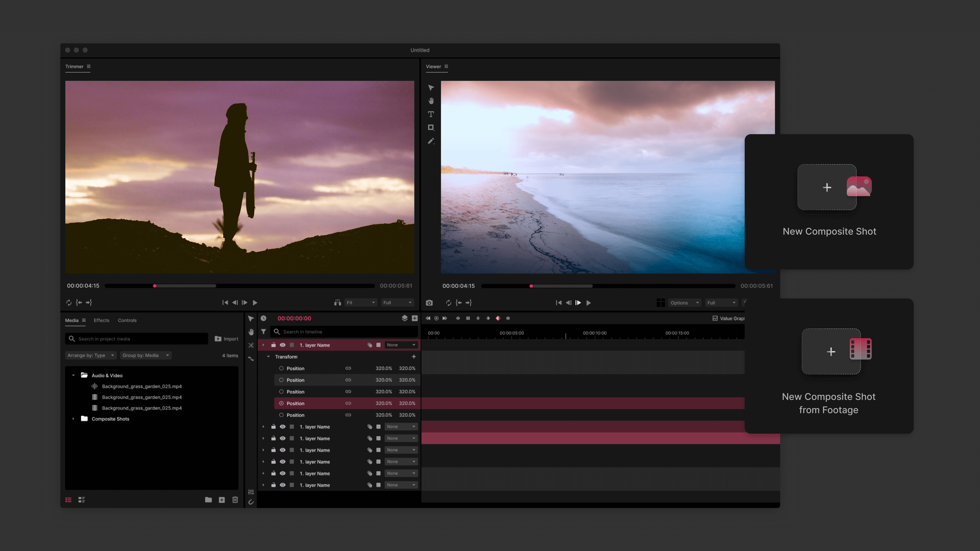Click the Trimmer lock icon beside Fit
980x551 pixels.
click(337, 303)
